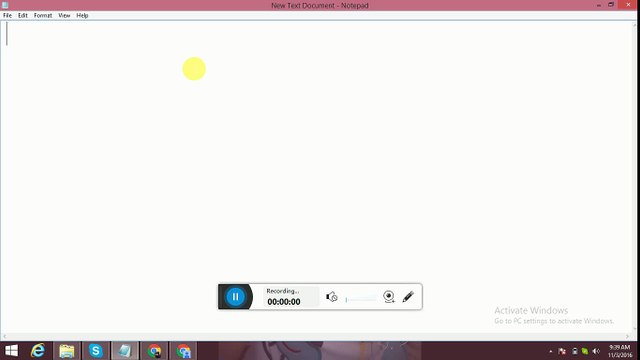Screen dimensions: 640x360
Task: Switch to Notepad taskbar button
Action: tap(125, 351)
